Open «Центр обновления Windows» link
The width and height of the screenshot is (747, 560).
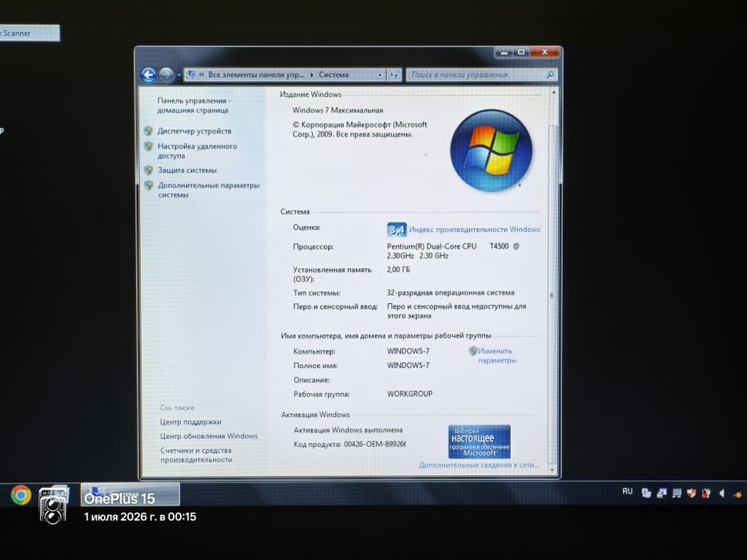pos(209,436)
